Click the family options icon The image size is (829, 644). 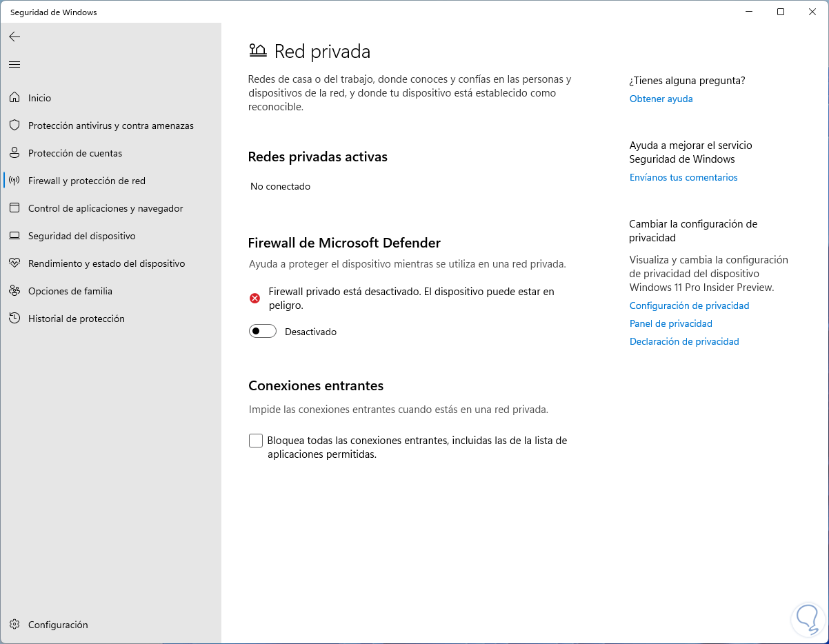pyautogui.click(x=14, y=291)
